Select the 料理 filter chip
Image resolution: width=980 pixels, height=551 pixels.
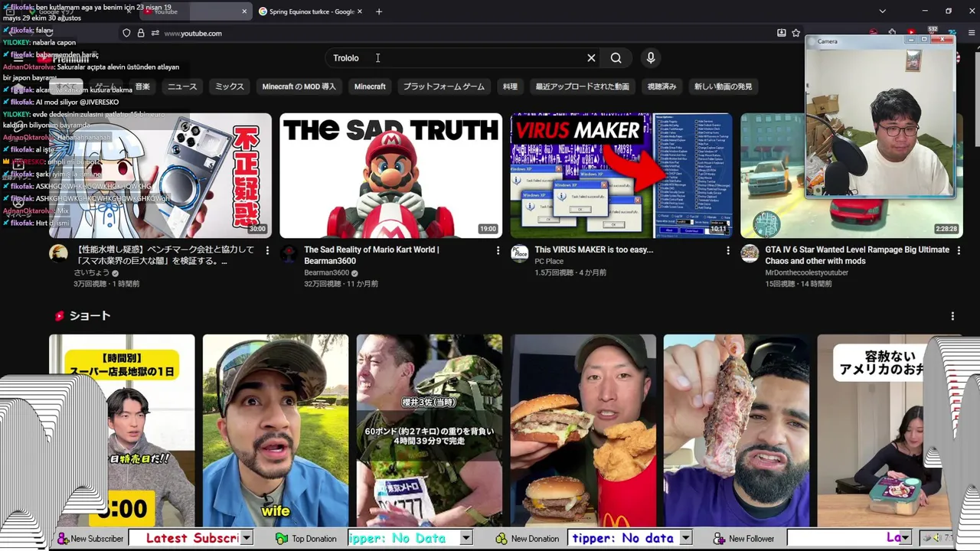coord(510,86)
